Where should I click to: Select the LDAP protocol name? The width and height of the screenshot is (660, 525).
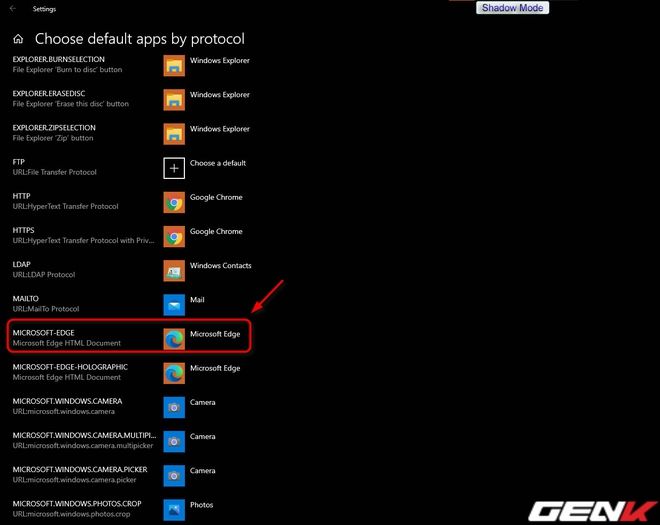(21, 264)
